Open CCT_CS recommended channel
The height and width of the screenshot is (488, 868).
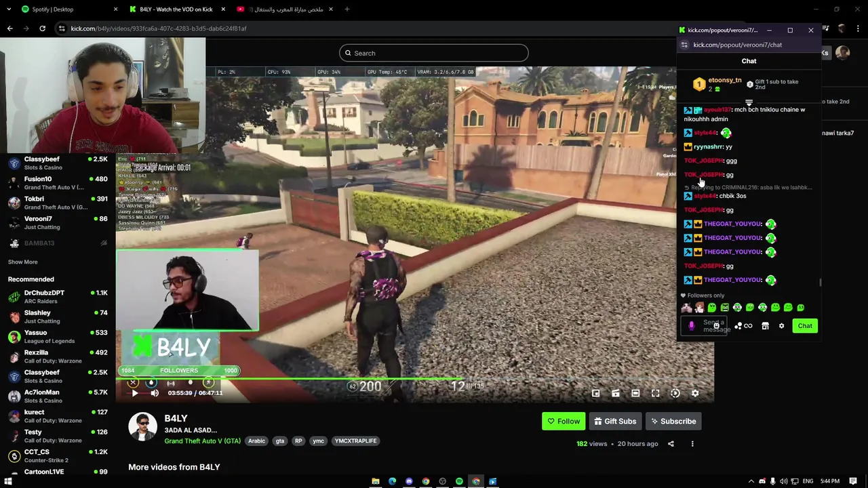[x=57, y=456]
